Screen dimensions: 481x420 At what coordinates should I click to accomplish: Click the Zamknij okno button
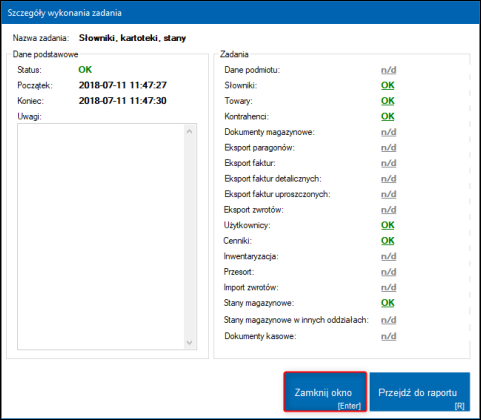pyautogui.click(x=325, y=392)
